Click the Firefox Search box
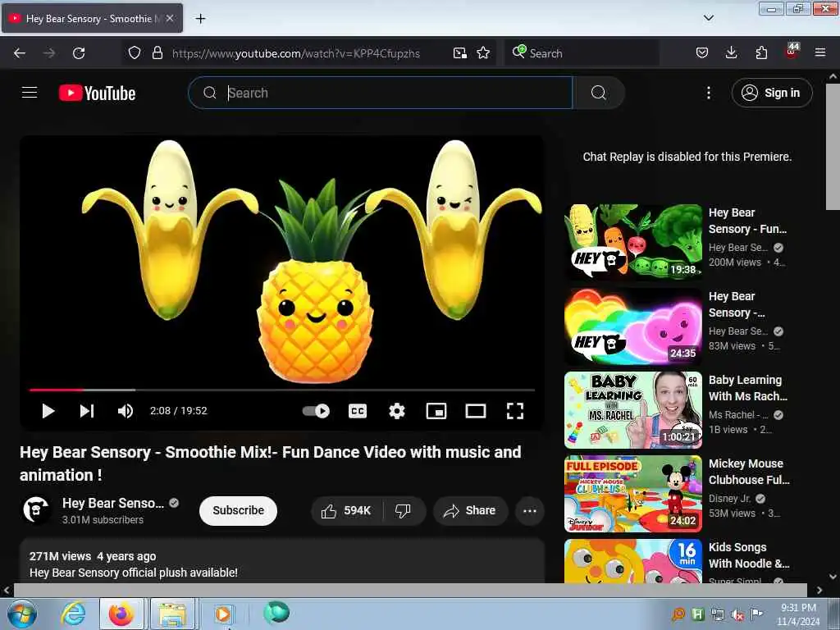The image size is (840, 630). click(582, 53)
